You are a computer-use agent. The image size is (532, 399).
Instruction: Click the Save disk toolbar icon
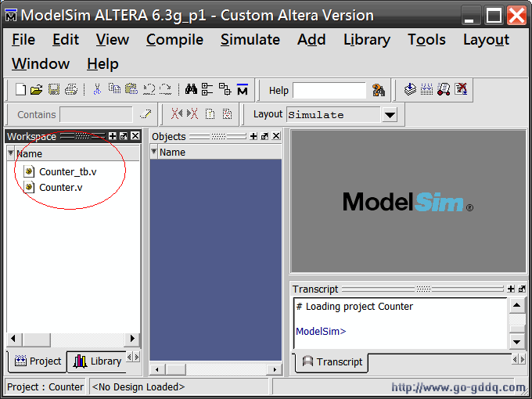(x=54, y=90)
